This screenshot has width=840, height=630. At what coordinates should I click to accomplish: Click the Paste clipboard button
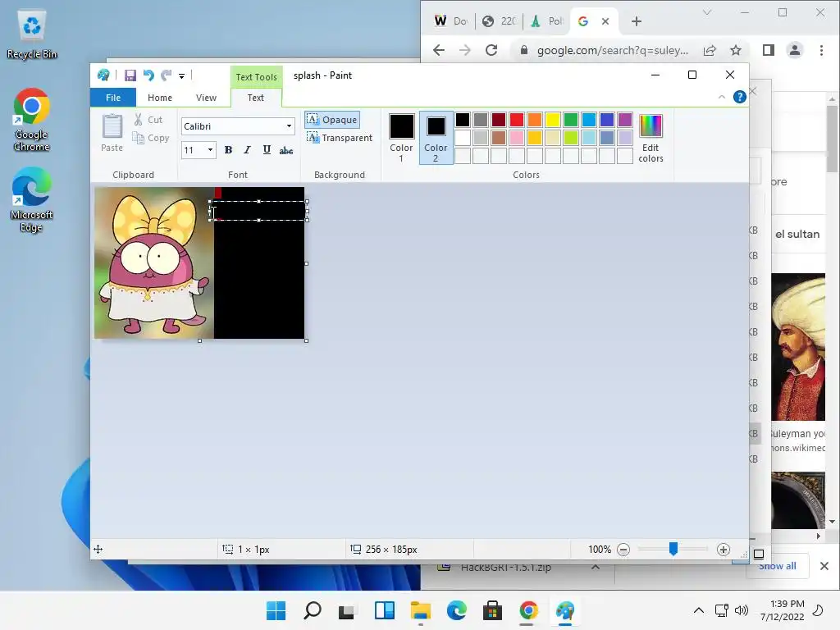tap(112, 134)
